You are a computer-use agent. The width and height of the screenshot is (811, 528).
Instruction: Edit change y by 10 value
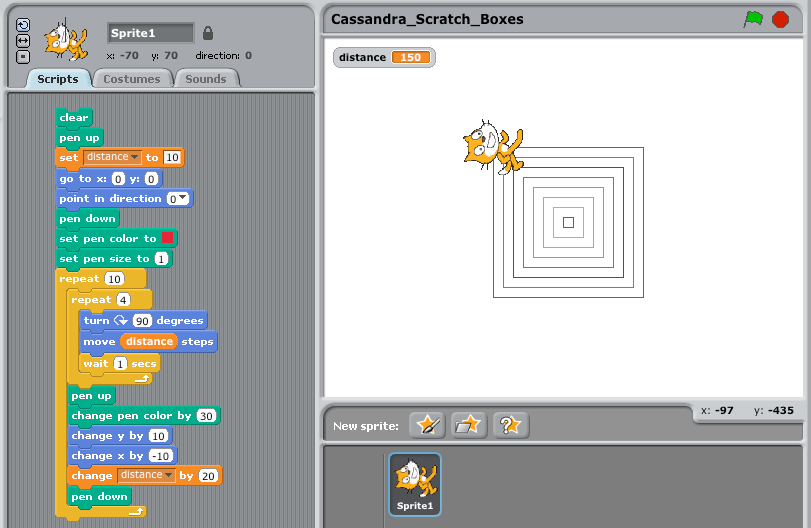click(x=158, y=436)
